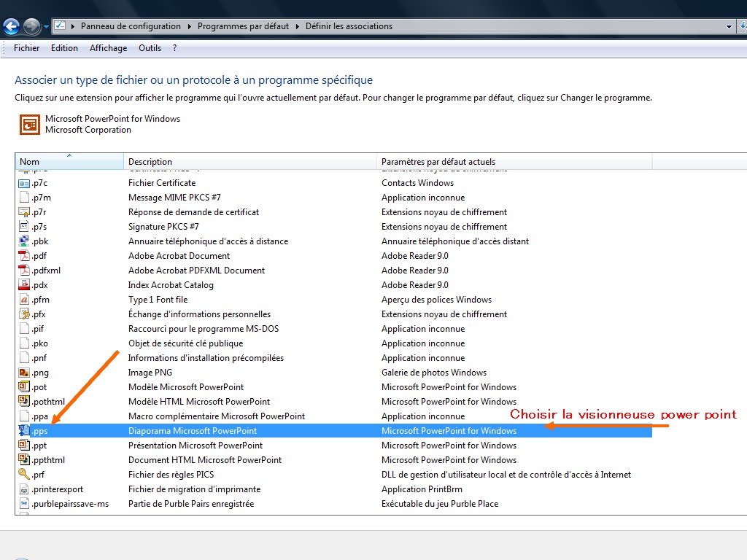Screen dimensions: 747x560
Task: Select the .ppt presentation icon
Action: tap(24, 446)
